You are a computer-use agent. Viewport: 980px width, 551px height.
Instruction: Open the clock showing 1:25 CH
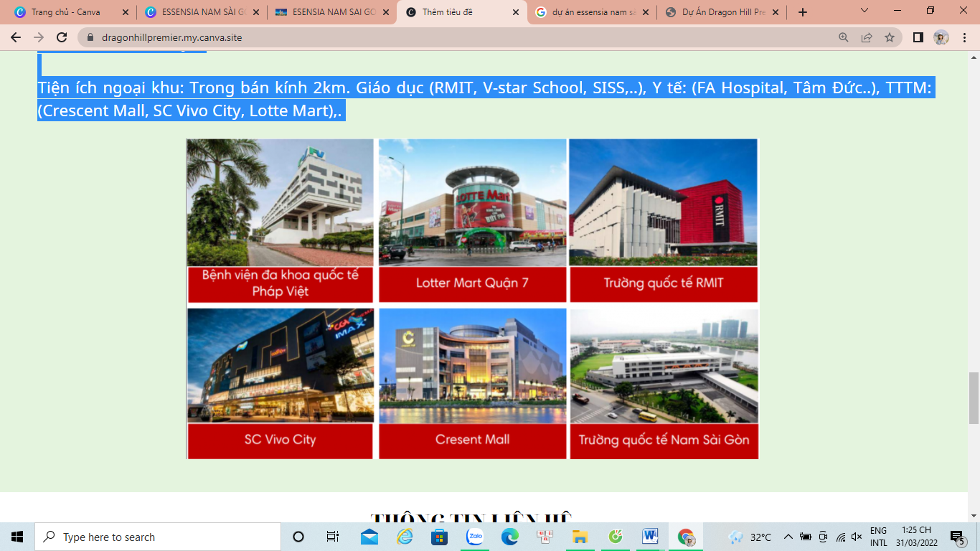(x=916, y=537)
